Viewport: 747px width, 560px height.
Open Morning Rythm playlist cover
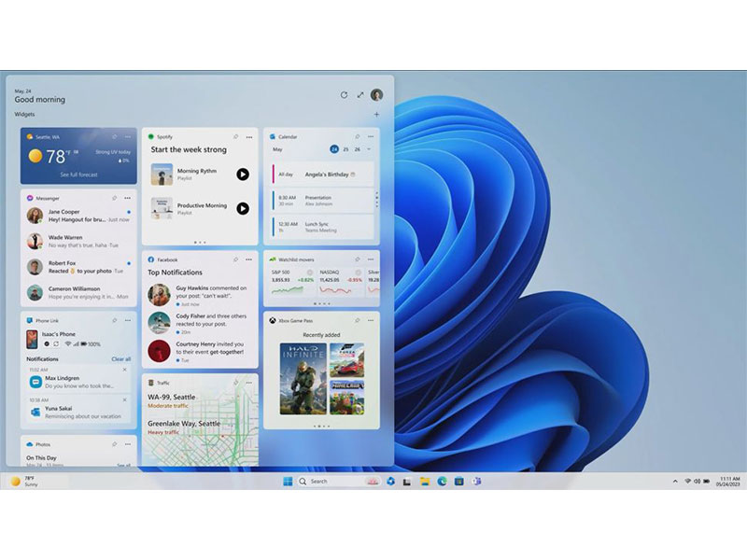coord(162,175)
